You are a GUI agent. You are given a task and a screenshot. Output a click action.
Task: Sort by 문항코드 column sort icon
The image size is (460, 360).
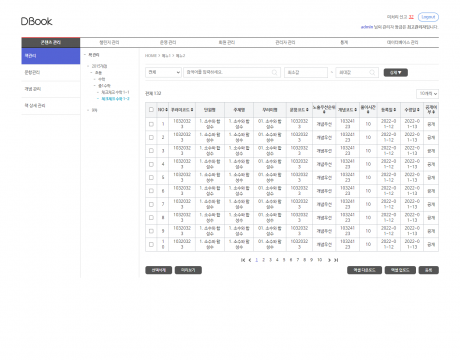tap(307, 110)
